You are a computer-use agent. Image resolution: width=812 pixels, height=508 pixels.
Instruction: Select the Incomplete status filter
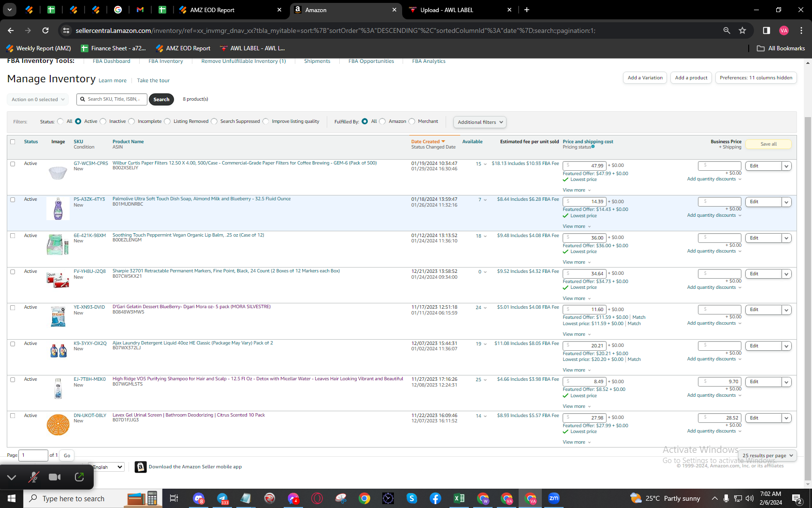click(x=131, y=121)
